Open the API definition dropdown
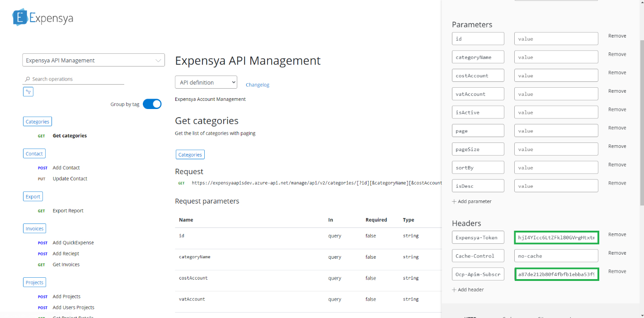The height and width of the screenshot is (318, 644). (206, 82)
